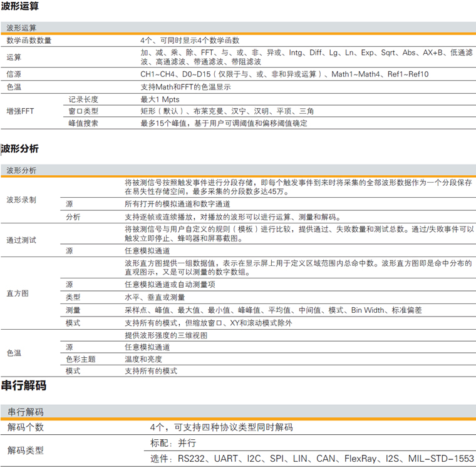Click the text 所有打开的模拟通道和数字通道
This screenshot has width=476, height=468.
[177, 204]
